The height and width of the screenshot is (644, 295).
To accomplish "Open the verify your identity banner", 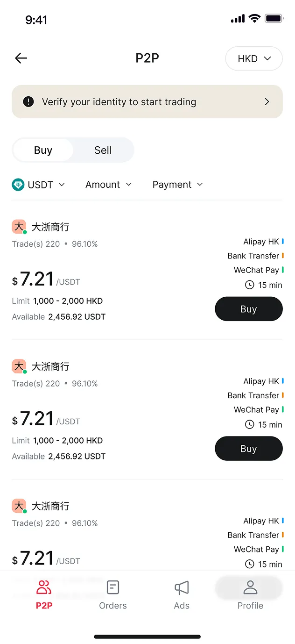I will [x=147, y=101].
